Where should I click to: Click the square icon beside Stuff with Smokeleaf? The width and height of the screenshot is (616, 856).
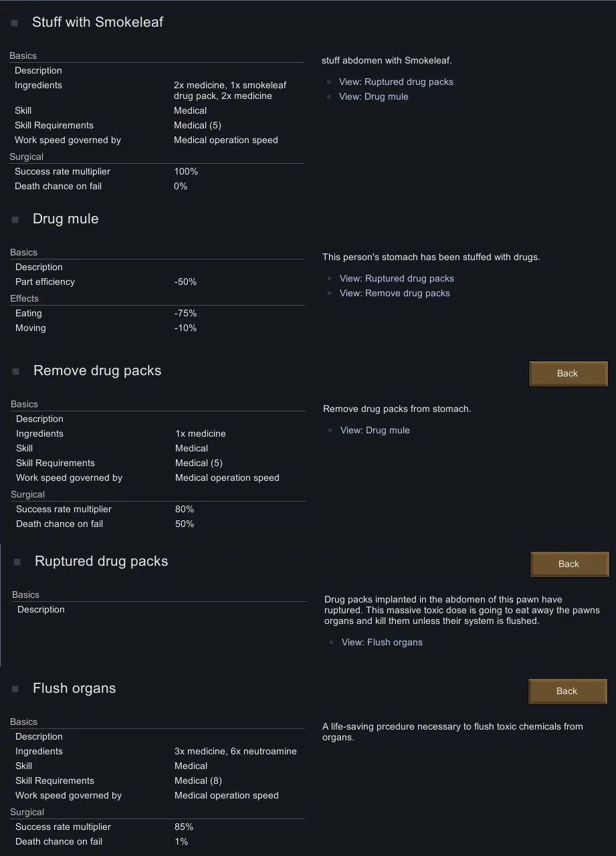pyautogui.click(x=15, y=23)
